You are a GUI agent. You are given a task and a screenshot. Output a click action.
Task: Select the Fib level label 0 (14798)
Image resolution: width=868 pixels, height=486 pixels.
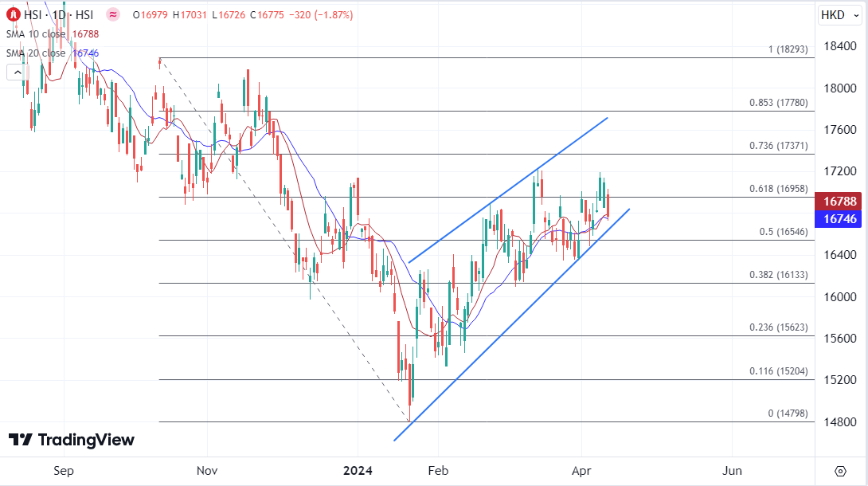pyautogui.click(x=788, y=413)
